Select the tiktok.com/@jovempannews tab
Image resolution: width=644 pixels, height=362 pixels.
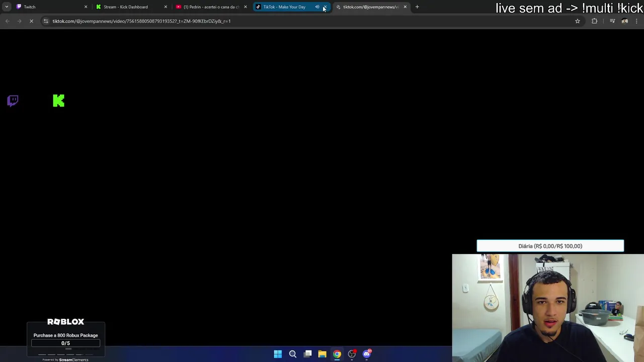(x=370, y=7)
